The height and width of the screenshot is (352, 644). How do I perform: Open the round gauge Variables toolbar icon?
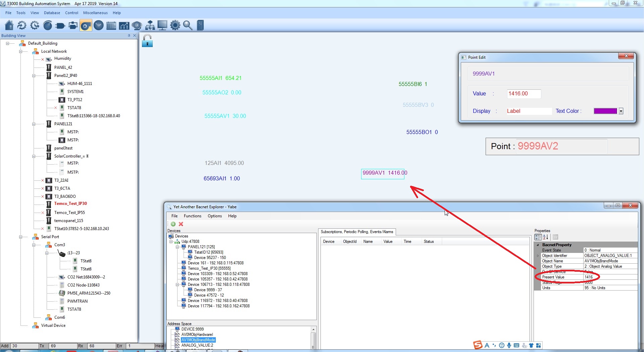48,26
